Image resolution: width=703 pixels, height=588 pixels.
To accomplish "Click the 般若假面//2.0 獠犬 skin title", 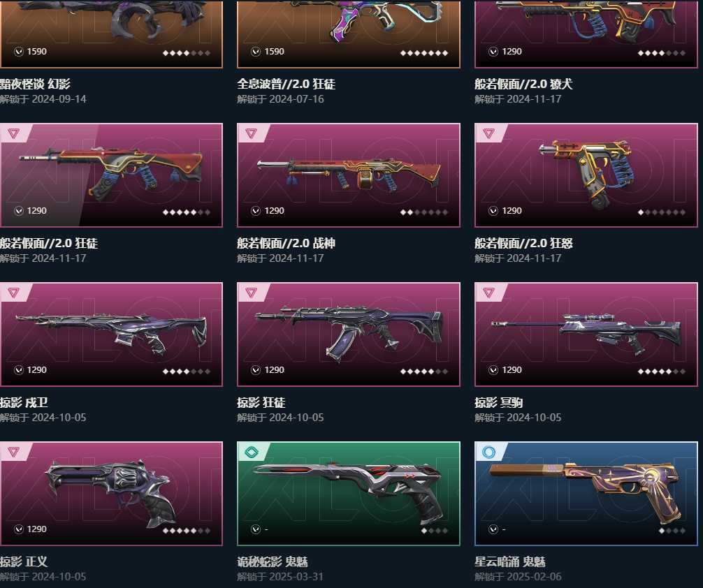I will [x=523, y=84].
